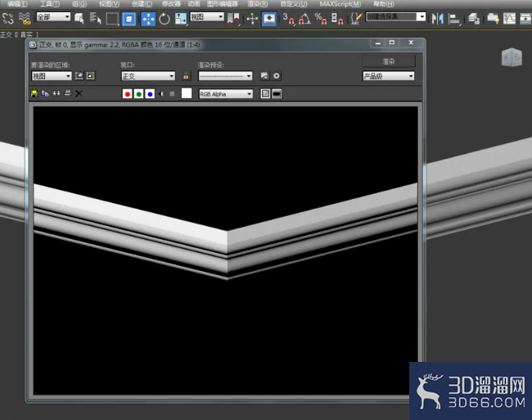Click the Bind to Space Warp tool

[25, 18]
